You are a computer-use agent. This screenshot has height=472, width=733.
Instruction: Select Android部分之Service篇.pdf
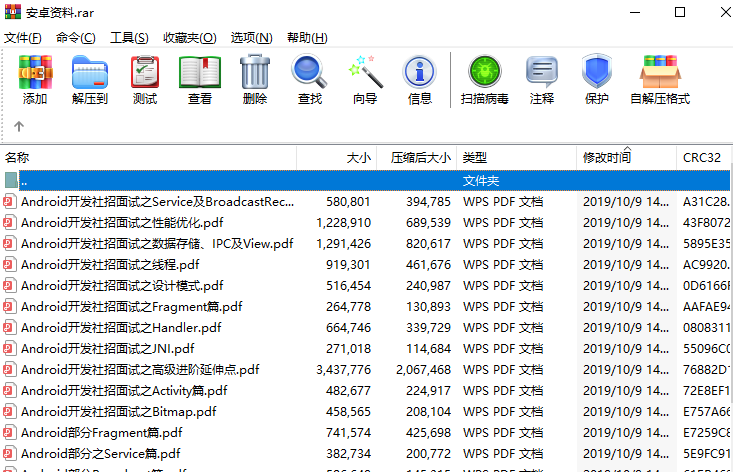[x=101, y=454]
